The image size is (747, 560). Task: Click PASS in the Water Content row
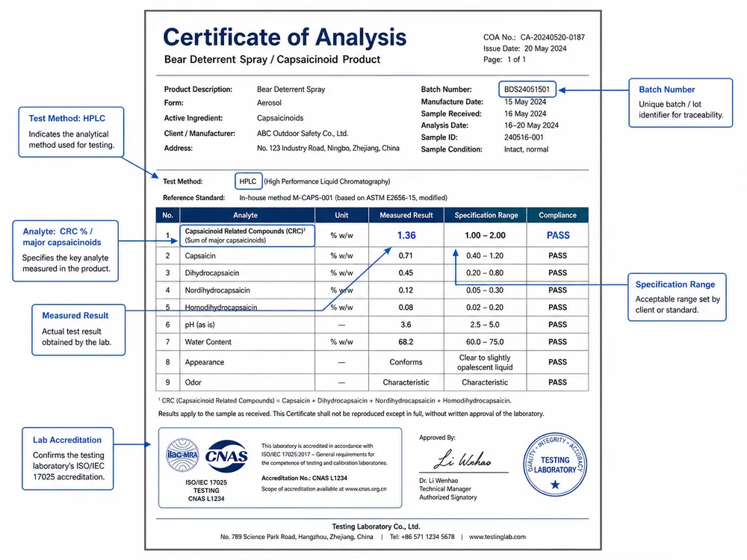(557, 342)
